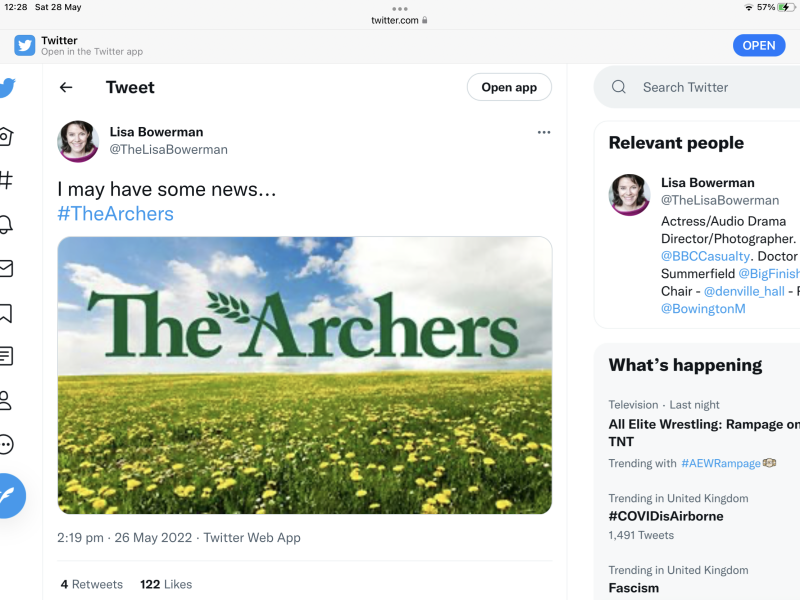Viewport: 800px width, 600px height.
Task: View Bookmarks from the sidebar
Action: click(10, 313)
